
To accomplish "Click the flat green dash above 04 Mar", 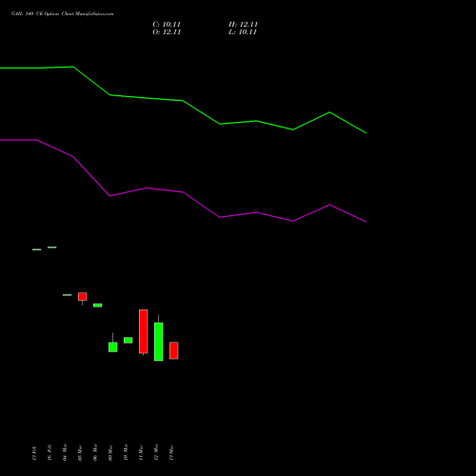I will pos(68,295).
